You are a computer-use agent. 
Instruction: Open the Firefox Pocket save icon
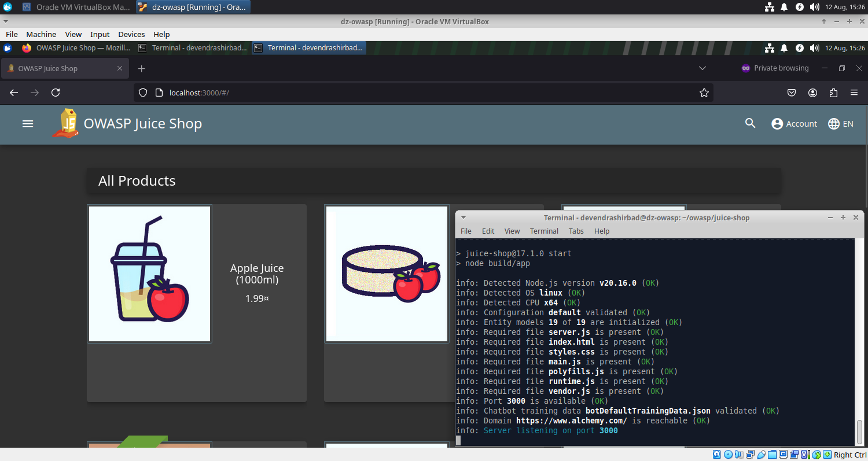point(792,93)
